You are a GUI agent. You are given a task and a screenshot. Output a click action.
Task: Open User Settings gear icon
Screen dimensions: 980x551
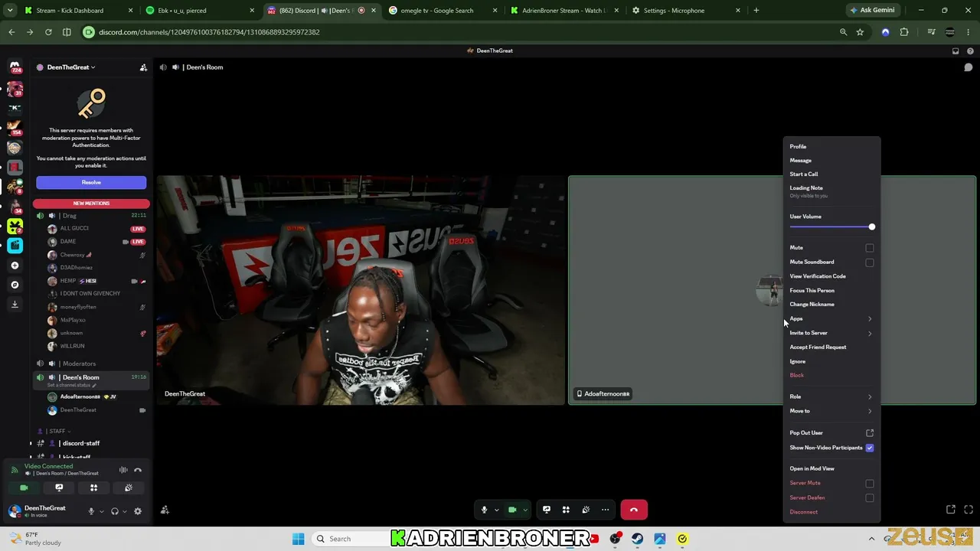[138, 511]
